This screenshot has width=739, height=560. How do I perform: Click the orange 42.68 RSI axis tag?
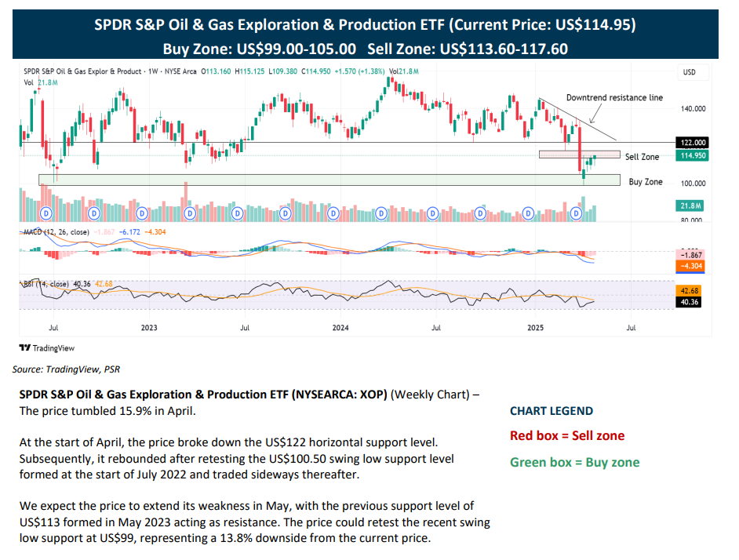pyautogui.click(x=689, y=291)
